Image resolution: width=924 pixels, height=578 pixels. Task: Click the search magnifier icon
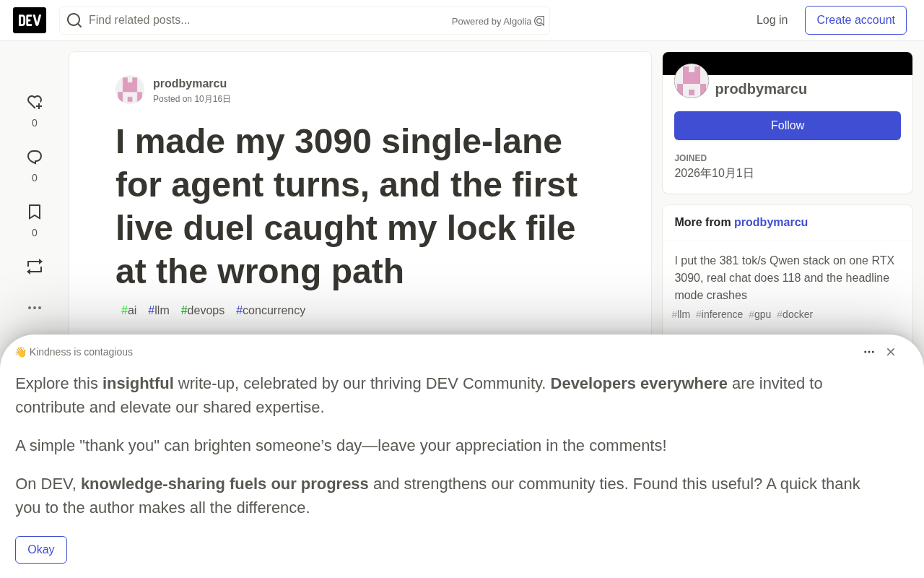pos(74,20)
